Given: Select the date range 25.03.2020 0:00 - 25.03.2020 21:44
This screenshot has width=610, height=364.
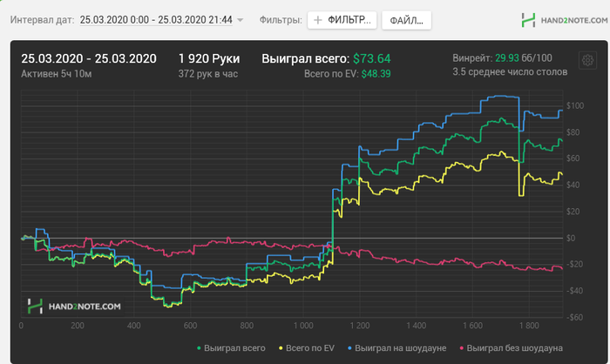Looking at the screenshot, I should point(156,20).
